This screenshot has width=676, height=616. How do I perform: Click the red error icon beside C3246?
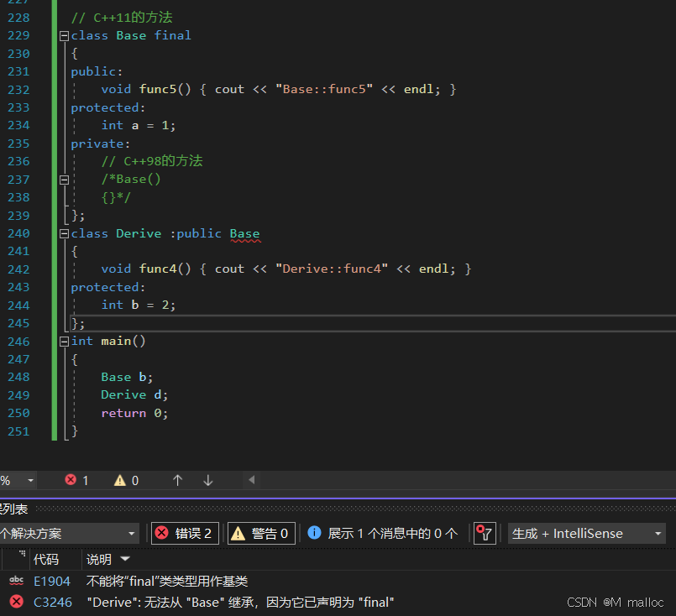click(x=17, y=602)
